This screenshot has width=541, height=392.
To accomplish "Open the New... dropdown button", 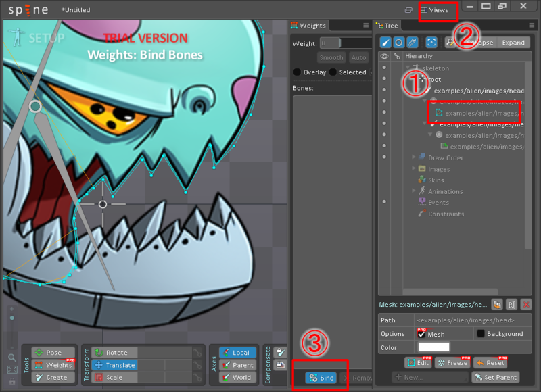I will click(x=430, y=377).
